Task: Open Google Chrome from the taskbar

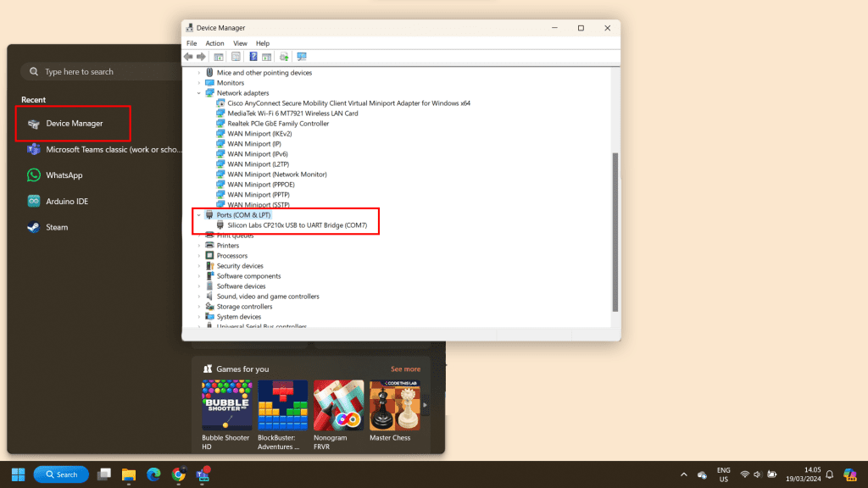Action: [x=178, y=474]
